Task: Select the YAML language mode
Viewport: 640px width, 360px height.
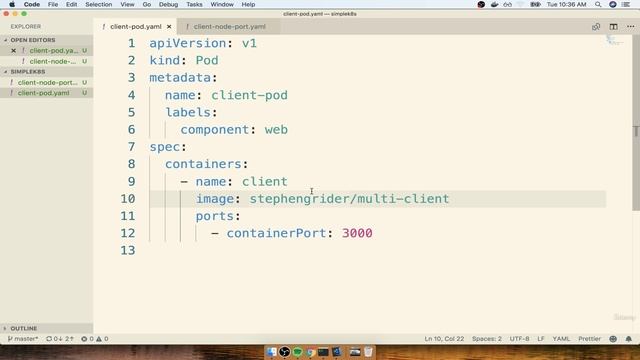Action: (x=561, y=339)
